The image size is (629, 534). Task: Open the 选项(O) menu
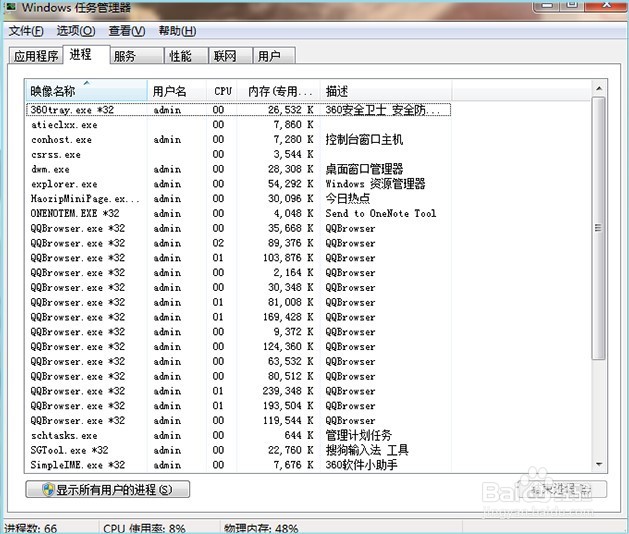click(76, 31)
